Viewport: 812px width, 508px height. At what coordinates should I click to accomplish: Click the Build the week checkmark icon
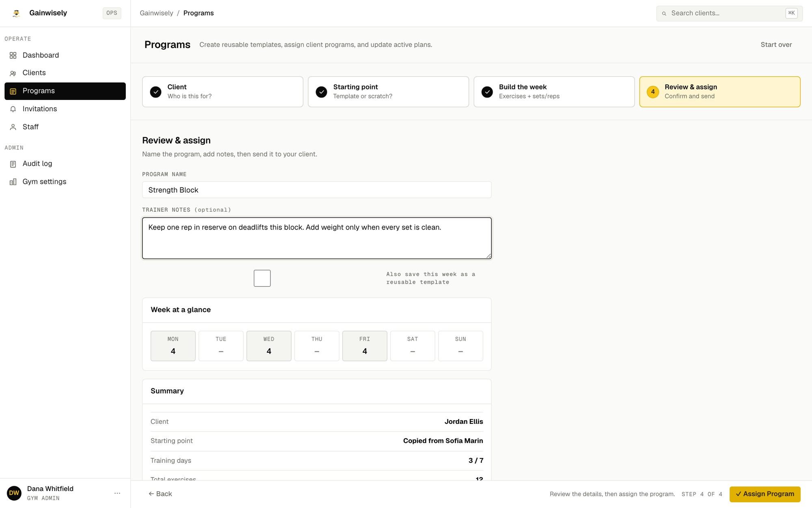[487, 92]
